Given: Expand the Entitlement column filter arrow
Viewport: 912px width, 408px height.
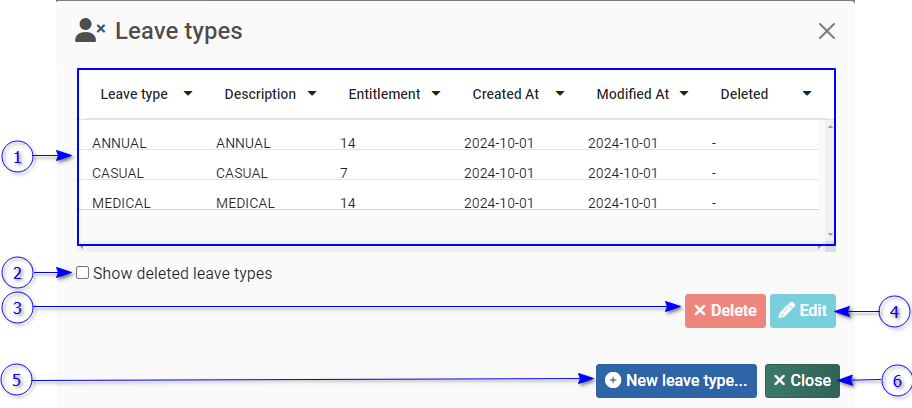Looking at the screenshot, I should pyautogui.click(x=436, y=94).
